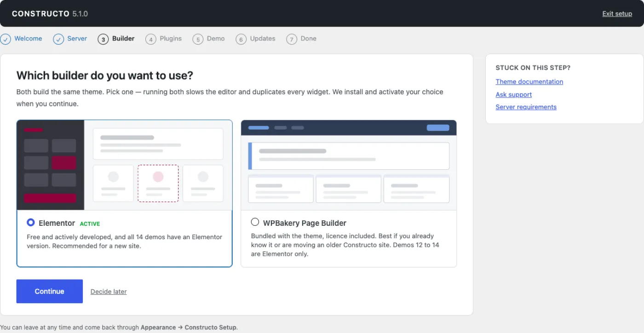Click the Elementor ACTIVE badge
This screenshot has width=644, height=333.
click(x=90, y=224)
